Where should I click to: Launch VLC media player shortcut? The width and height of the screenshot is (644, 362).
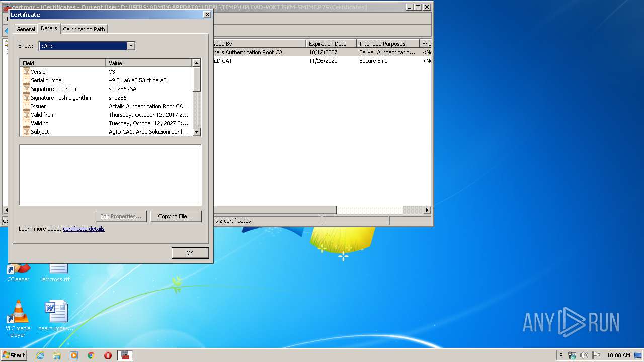18,319
